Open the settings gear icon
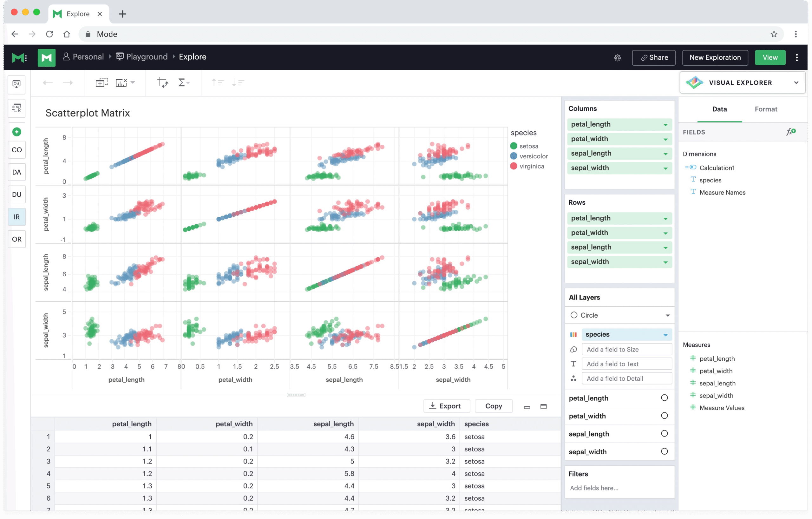 click(x=617, y=58)
